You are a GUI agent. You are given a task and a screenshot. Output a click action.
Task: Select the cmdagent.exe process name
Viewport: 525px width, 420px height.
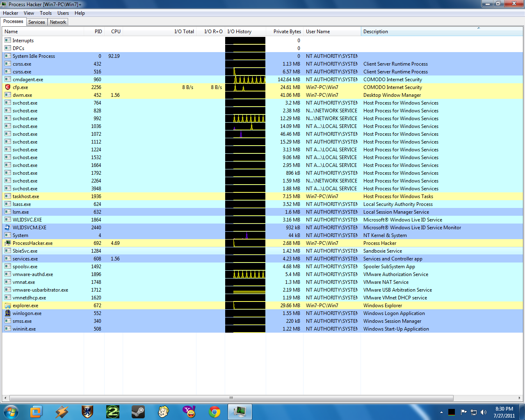[x=28, y=80]
